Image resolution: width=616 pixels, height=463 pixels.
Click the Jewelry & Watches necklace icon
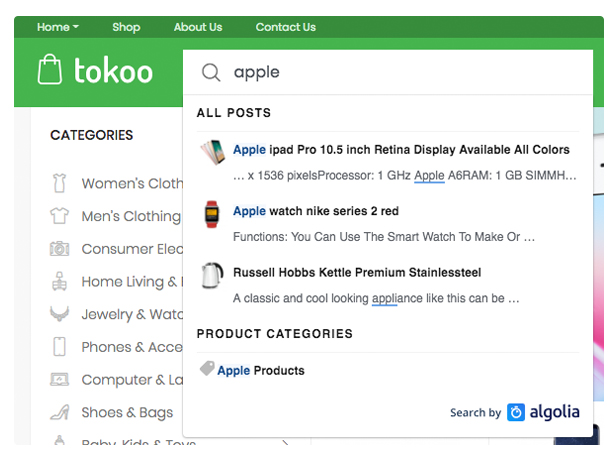pos(60,314)
